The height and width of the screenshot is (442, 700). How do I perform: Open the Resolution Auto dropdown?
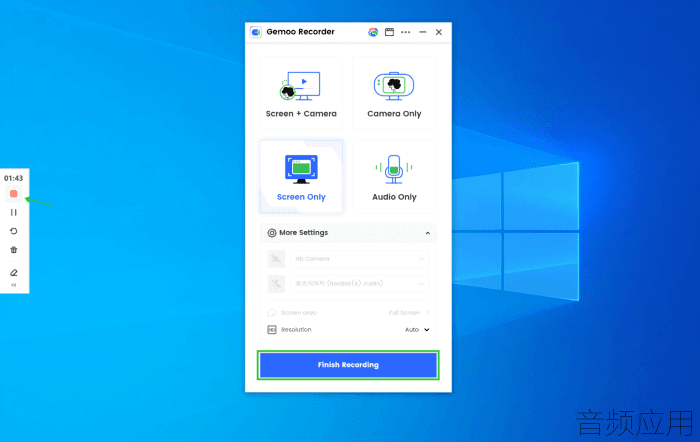tap(417, 329)
